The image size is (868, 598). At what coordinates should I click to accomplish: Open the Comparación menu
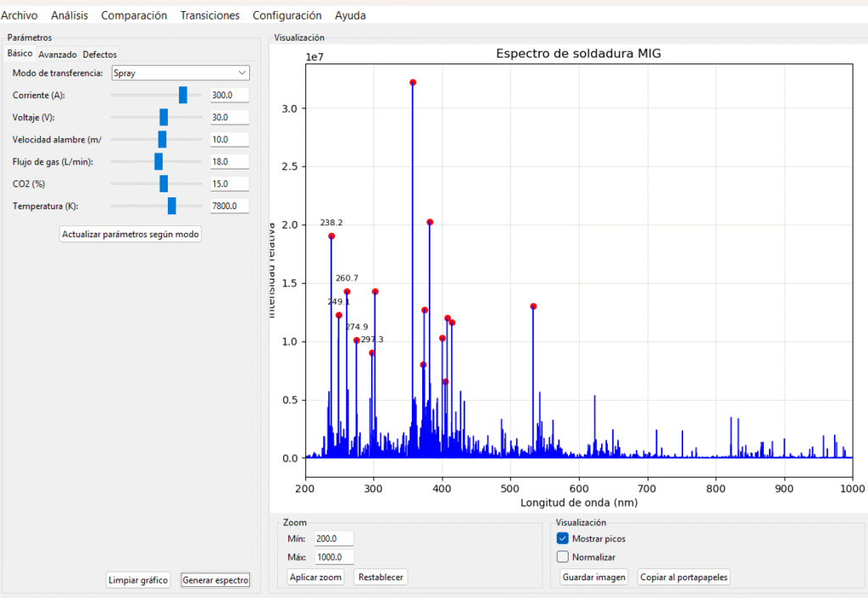tap(134, 15)
